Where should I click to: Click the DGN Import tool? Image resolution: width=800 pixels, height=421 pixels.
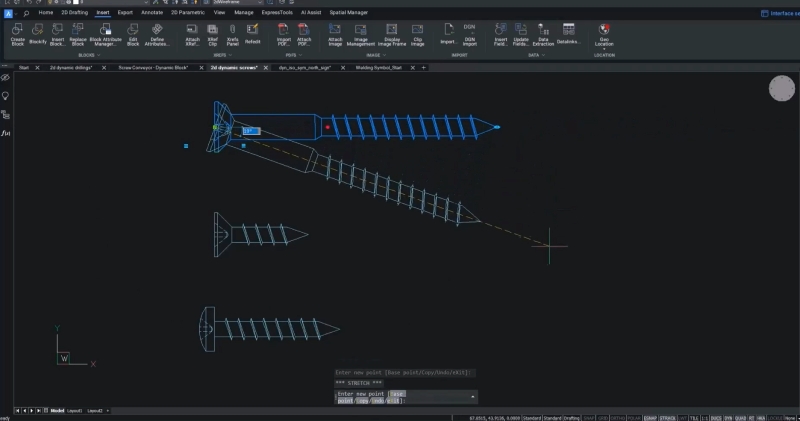click(469, 35)
